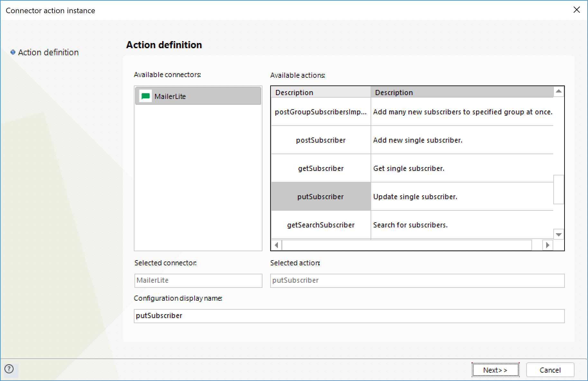
Task: Select the MailerLite connector row
Action: pos(198,96)
